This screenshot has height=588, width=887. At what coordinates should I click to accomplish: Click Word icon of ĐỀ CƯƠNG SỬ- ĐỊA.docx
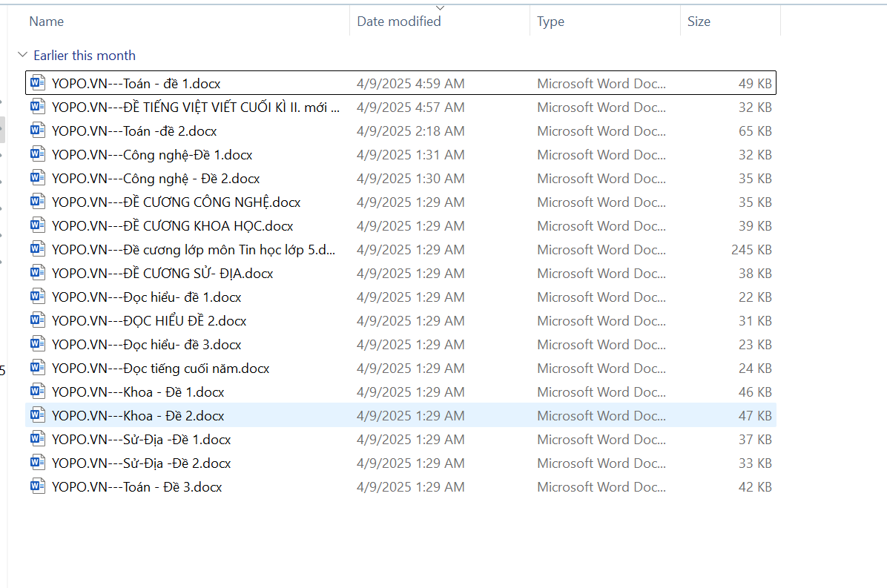pyautogui.click(x=37, y=273)
